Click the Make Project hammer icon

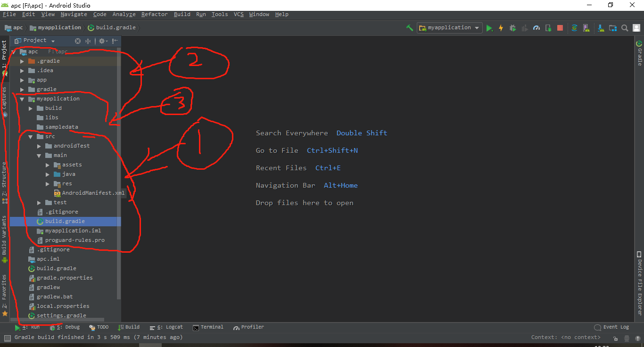coord(410,28)
